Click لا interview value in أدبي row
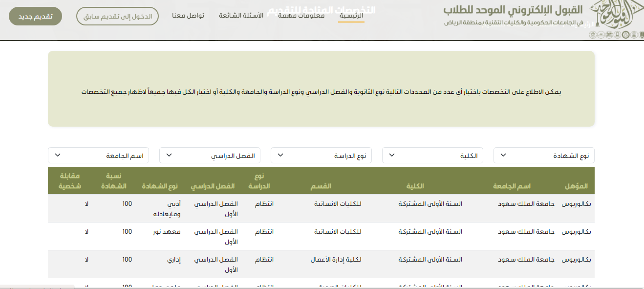 tap(86, 203)
